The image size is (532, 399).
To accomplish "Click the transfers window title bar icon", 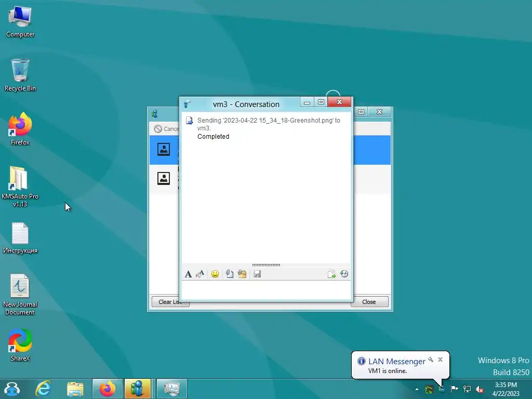I will click(x=155, y=114).
